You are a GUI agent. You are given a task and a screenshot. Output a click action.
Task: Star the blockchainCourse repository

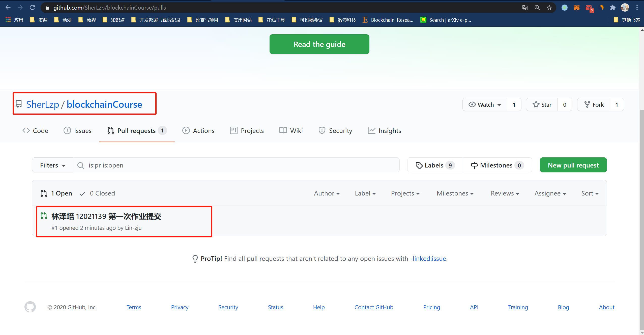coord(542,104)
